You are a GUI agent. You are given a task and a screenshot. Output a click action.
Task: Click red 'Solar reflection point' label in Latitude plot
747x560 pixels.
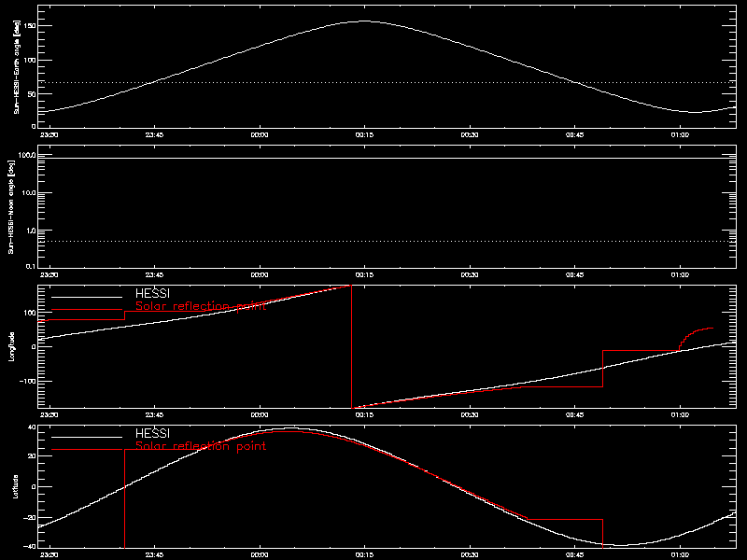[201, 446]
